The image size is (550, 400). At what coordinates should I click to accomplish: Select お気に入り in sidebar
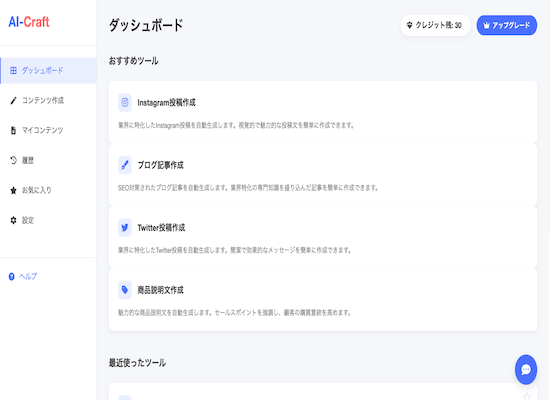(48, 190)
